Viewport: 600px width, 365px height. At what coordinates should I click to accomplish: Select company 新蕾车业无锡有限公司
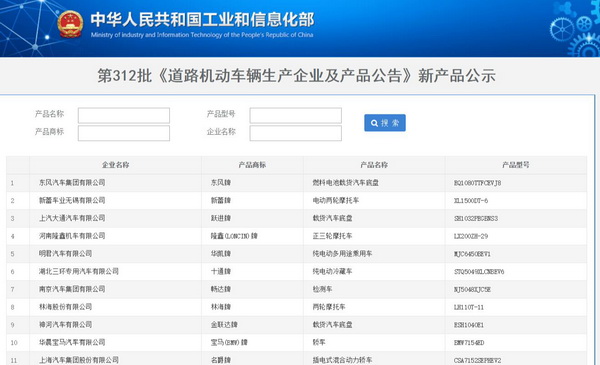(x=72, y=200)
